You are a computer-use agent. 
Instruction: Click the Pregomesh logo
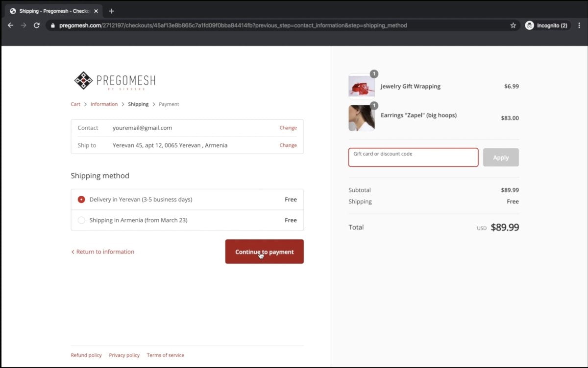point(114,80)
